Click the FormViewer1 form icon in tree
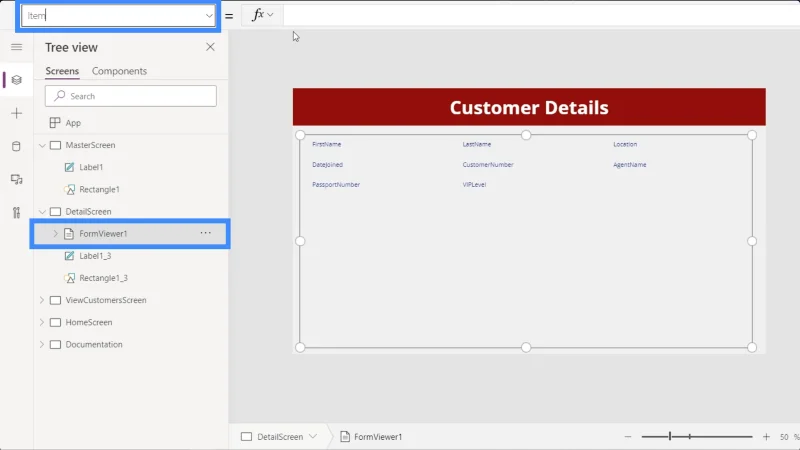800x450 pixels. click(x=69, y=234)
